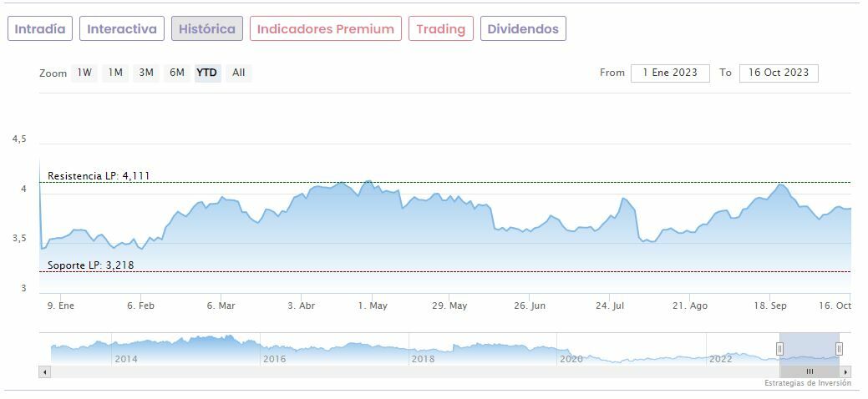Click the navigator right range handle
The image size is (868, 399).
tap(839, 349)
